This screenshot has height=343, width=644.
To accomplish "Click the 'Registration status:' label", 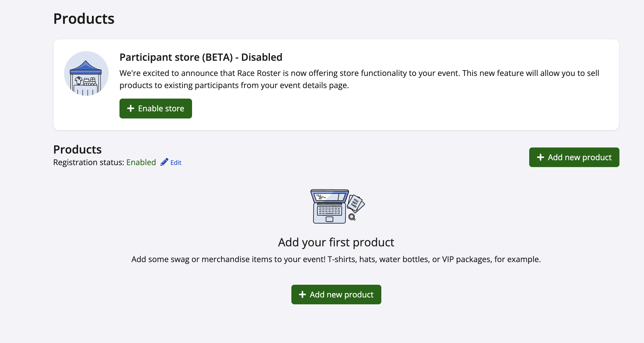I will pyautogui.click(x=89, y=162).
